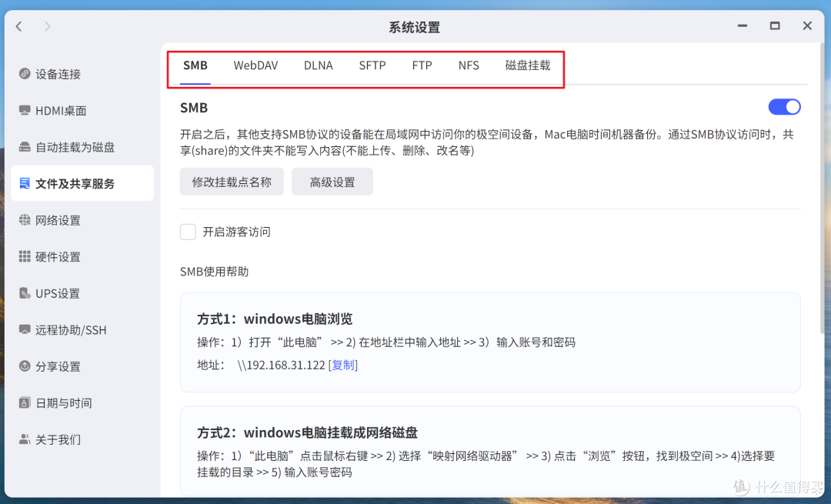Select the SMB tab
Viewport: 831px width, 504px height.
[195, 65]
